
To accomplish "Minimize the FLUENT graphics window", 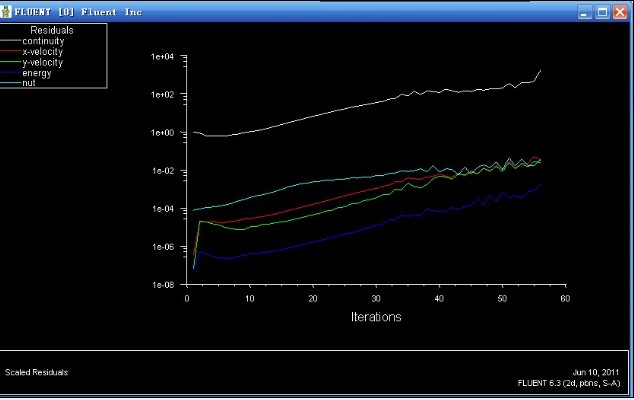I will pyautogui.click(x=585, y=12).
